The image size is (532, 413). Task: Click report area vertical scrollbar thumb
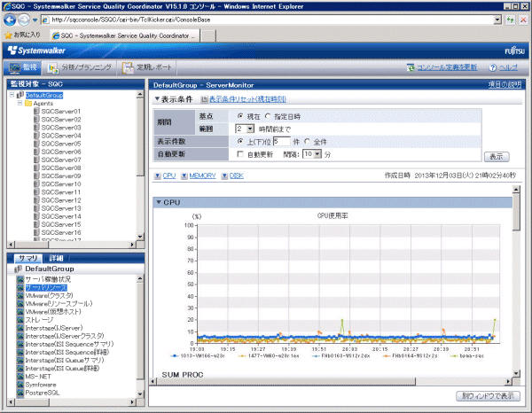(516, 213)
